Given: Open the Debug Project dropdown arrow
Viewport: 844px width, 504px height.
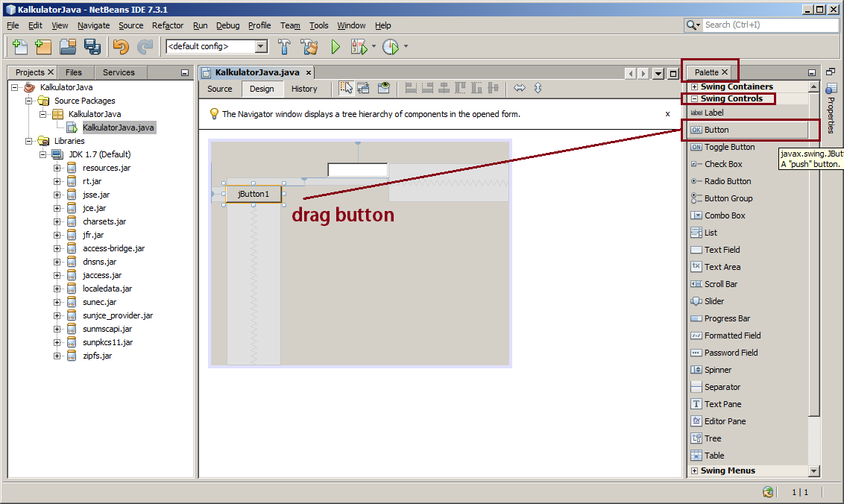Looking at the screenshot, I should [x=374, y=47].
